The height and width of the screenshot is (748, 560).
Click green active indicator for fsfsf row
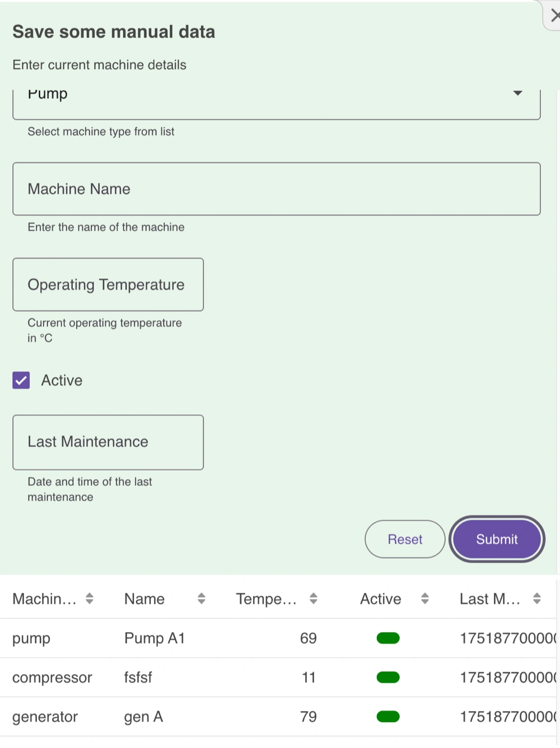tap(388, 677)
